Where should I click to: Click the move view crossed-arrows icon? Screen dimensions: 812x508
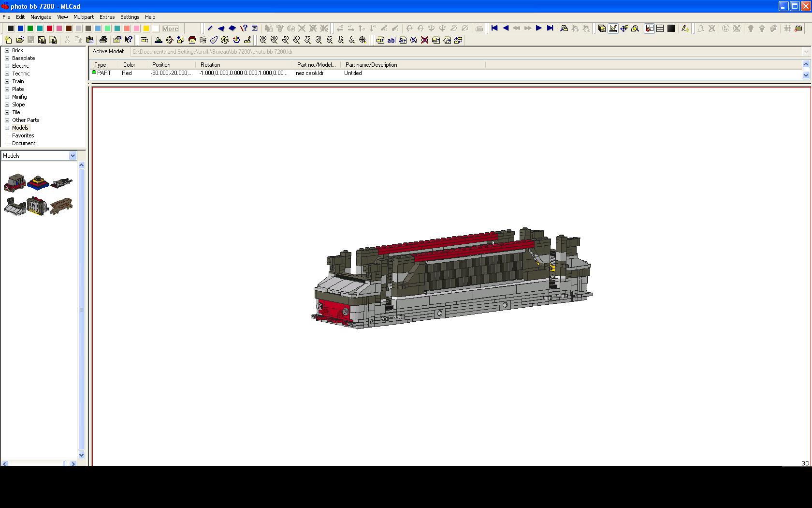[x=624, y=29]
